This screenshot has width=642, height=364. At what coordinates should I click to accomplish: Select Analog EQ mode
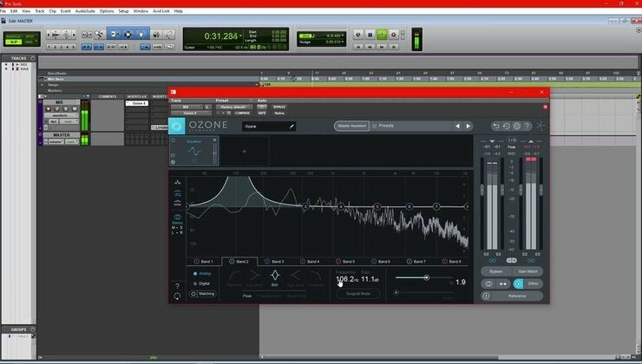pos(201,274)
